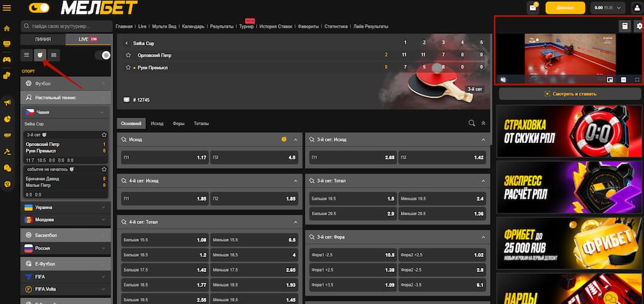
Task: Bet on Фора1 -2.5 at 10.5
Action: [353, 255]
